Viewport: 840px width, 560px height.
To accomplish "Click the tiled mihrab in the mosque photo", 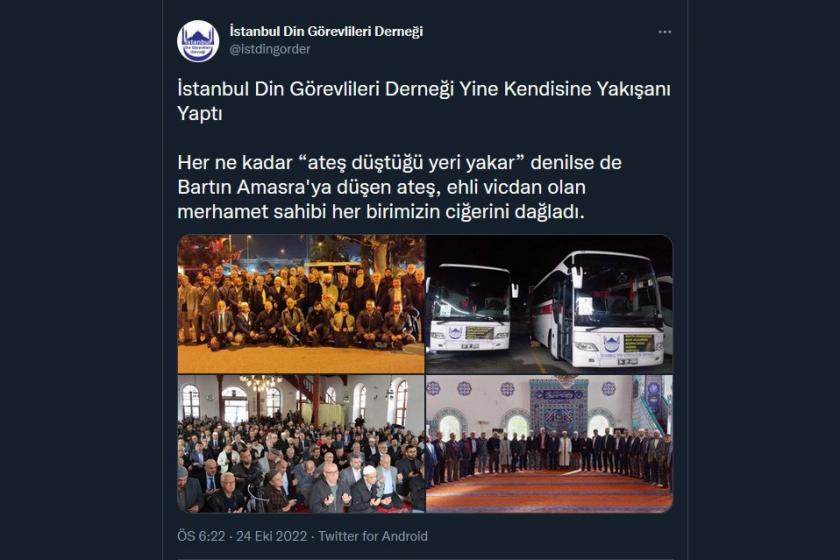I will [558, 406].
